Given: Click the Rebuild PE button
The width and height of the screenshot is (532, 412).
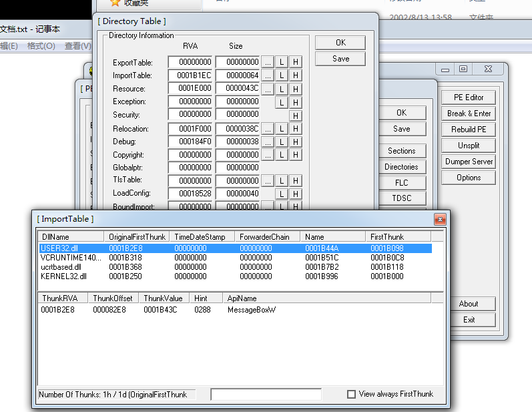Looking at the screenshot, I should (x=468, y=130).
